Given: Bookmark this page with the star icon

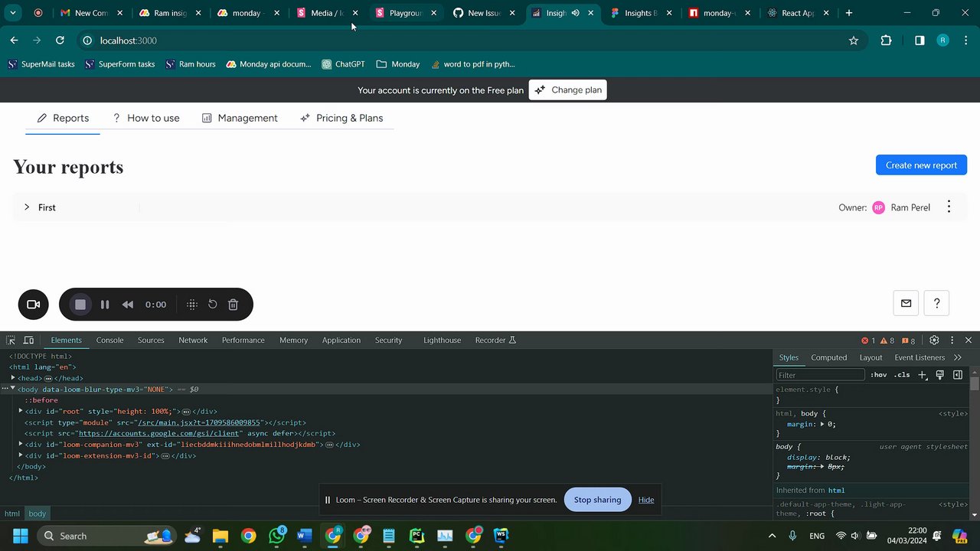Looking at the screenshot, I should pyautogui.click(x=854, y=41).
